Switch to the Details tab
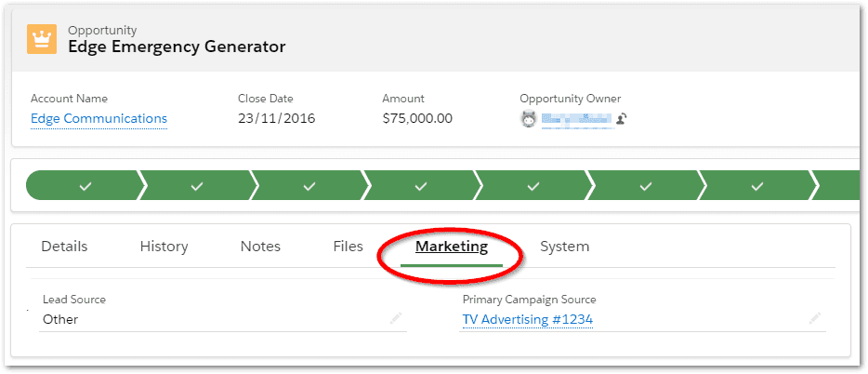The width and height of the screenshot is (868, 374). pos(64,247)
